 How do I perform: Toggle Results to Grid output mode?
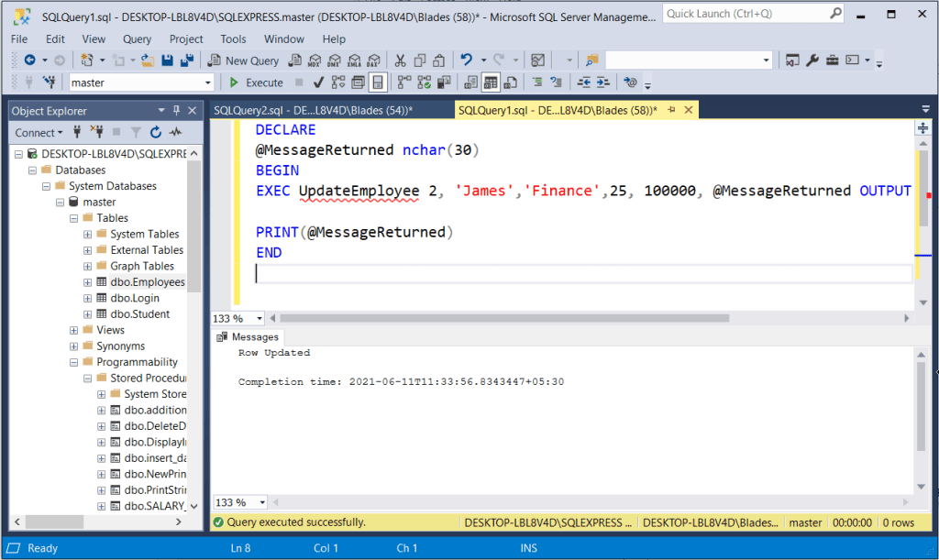click(490, 82)
